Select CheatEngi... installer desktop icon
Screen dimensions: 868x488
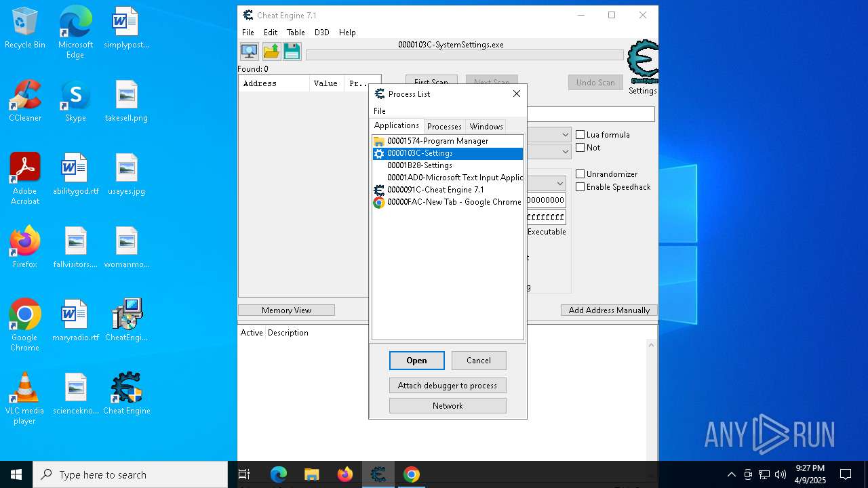(127, 321)
